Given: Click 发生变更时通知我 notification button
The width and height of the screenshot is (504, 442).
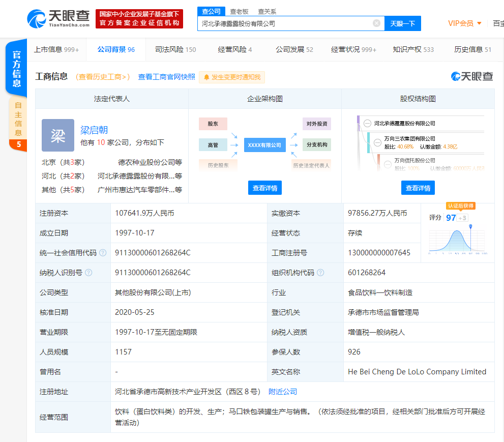Looking at the screenshot, I should pyautogui.click(x=232, y=77).
